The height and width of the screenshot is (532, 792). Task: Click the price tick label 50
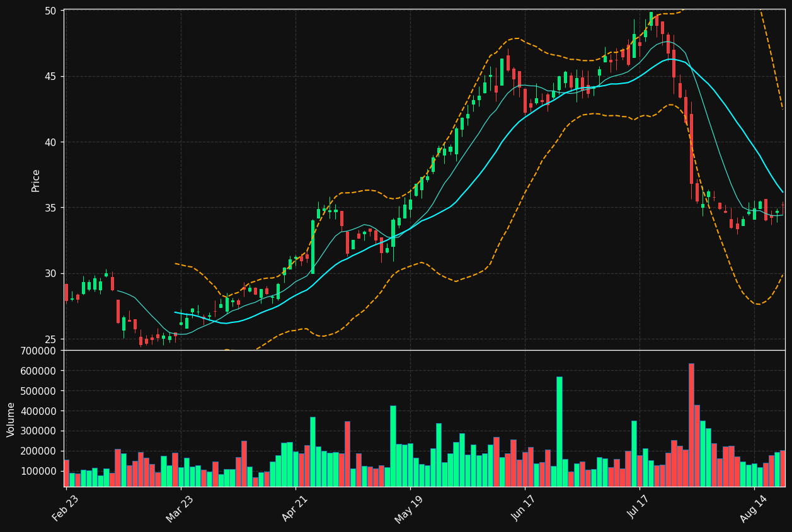[50, 11]
